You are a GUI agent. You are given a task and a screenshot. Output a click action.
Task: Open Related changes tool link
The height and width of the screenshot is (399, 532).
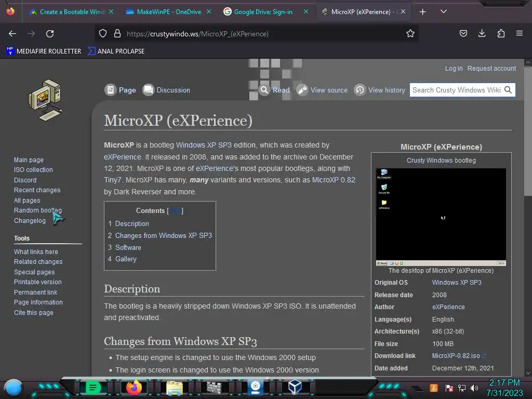[38, 262]
